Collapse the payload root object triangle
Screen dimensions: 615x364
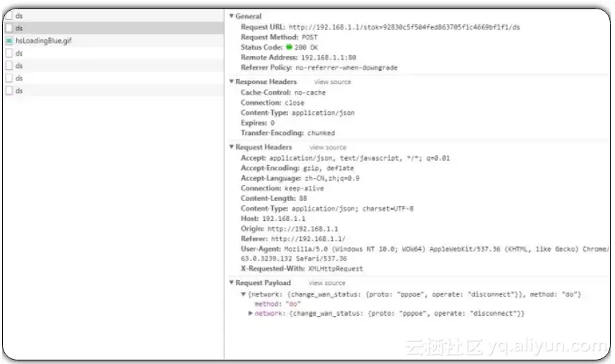click(243, 294)
